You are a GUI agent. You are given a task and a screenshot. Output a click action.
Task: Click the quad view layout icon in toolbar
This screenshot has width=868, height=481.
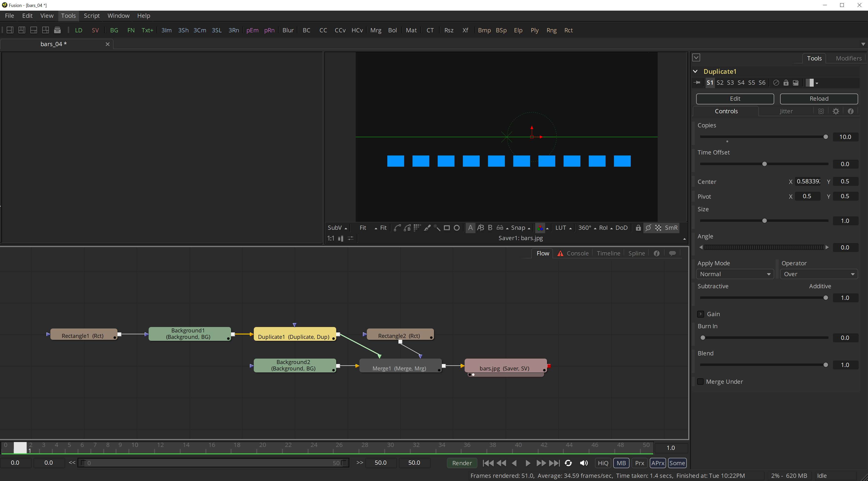coord(45,30)
